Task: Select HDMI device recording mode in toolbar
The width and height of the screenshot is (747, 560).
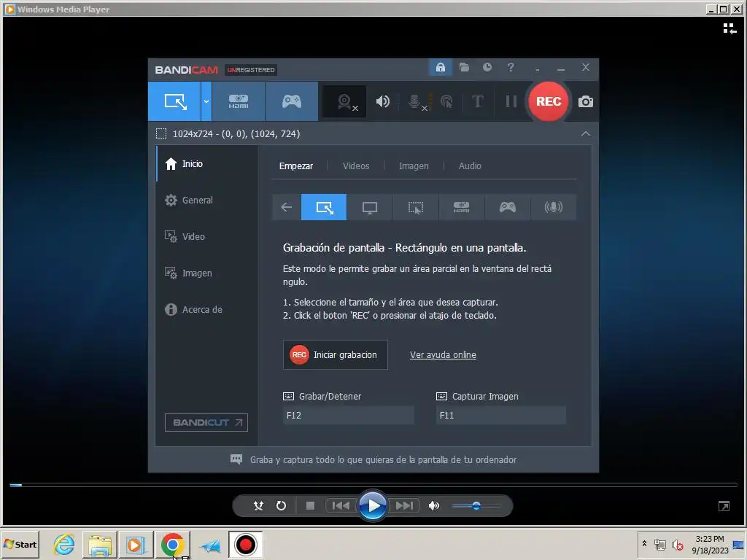Action: 239,101
